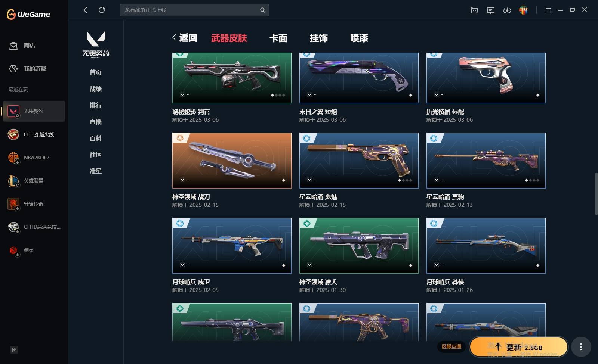Click the 区服互通 button
The image size is (598, 364).
451,346
